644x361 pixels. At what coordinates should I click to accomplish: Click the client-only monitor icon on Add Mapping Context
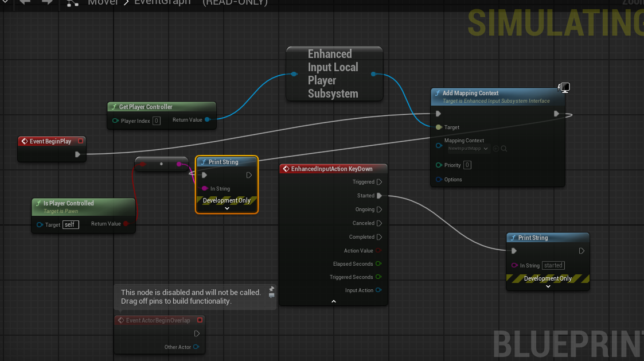[564, 87]
